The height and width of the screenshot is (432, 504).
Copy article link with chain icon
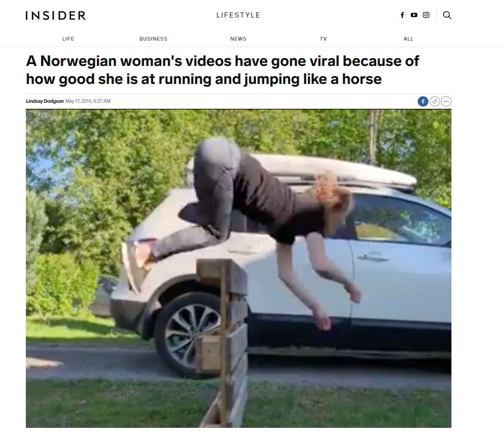[x=434, y=101]
